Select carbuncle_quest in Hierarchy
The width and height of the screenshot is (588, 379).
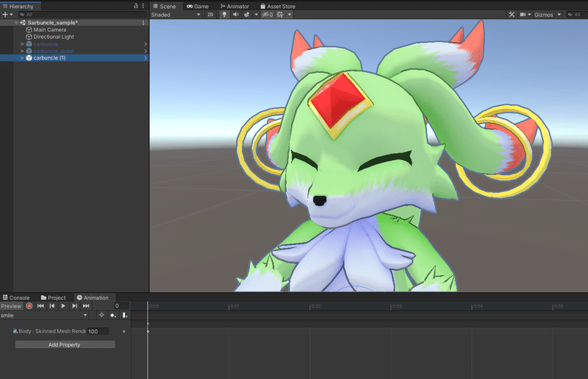click(50, 51)
